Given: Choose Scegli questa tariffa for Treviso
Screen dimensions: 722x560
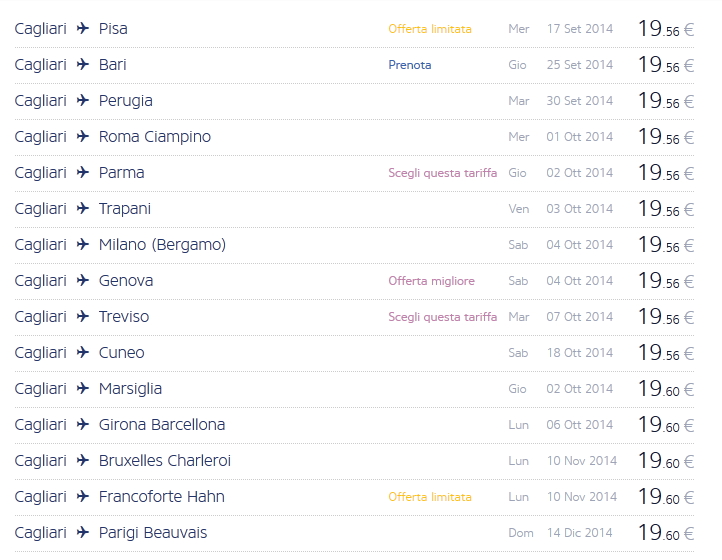Looking at the screenshot, I should pos(442,317).
